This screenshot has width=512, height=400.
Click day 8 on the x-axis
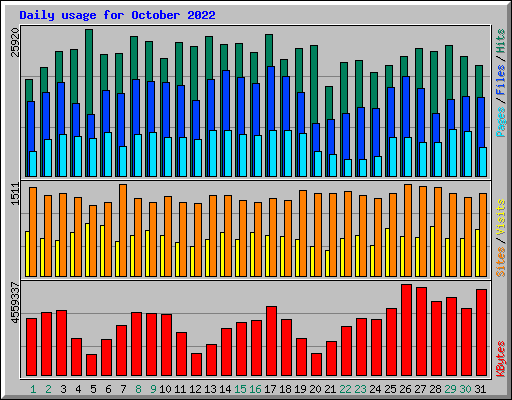tap(138, 389)
